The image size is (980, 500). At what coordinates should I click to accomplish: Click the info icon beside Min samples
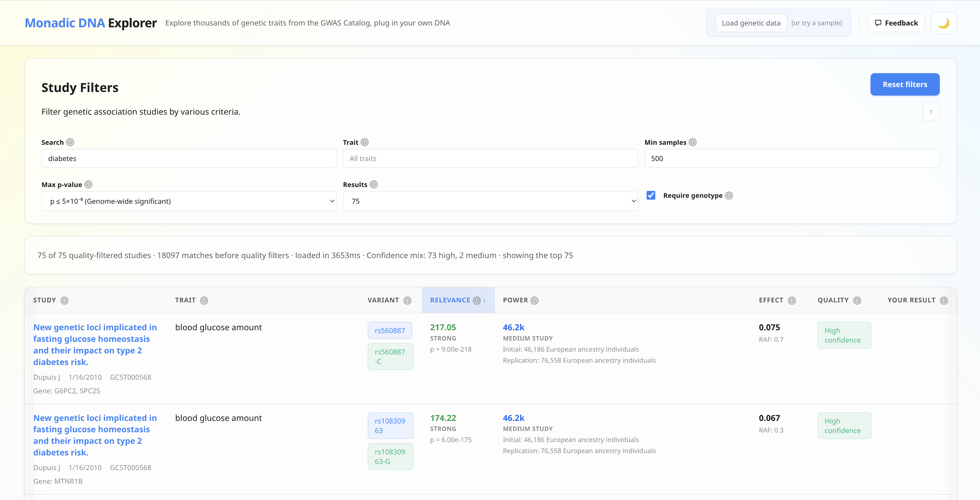click(x=693, y=142)
